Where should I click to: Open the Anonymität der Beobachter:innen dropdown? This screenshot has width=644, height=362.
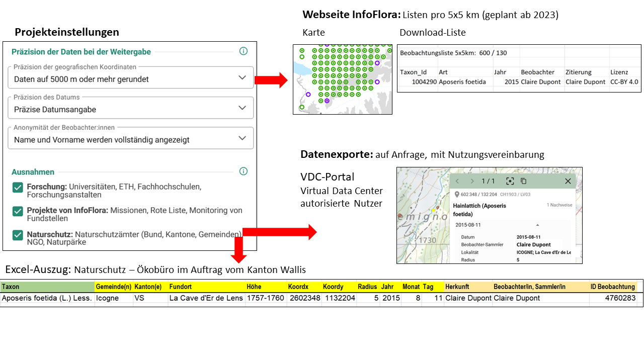pos(131,138)
